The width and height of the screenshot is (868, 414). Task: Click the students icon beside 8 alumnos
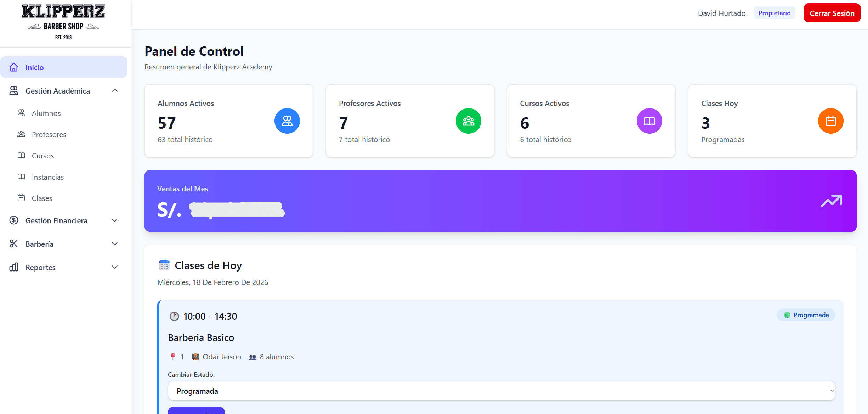[253, 357]
